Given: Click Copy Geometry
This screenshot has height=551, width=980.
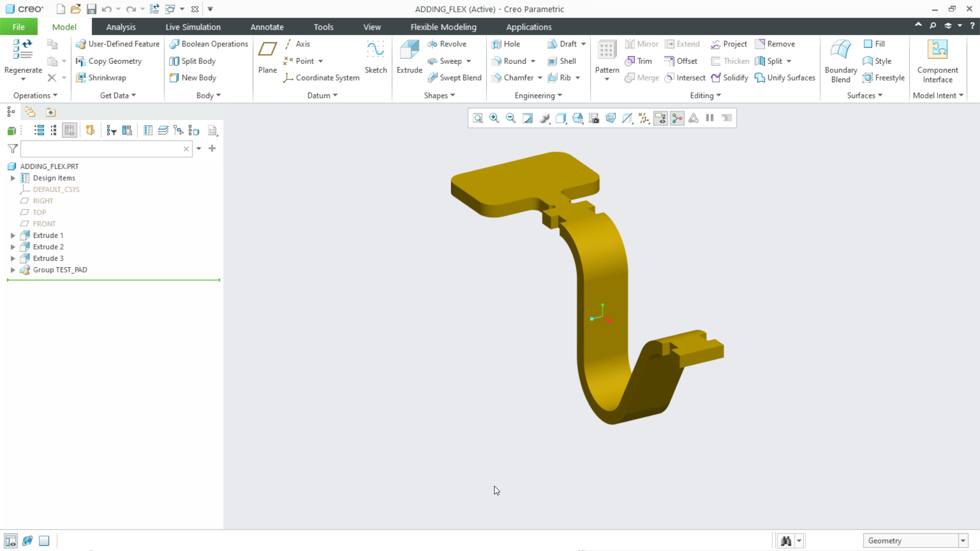Looking at the screenshot, I should point(109,61).
